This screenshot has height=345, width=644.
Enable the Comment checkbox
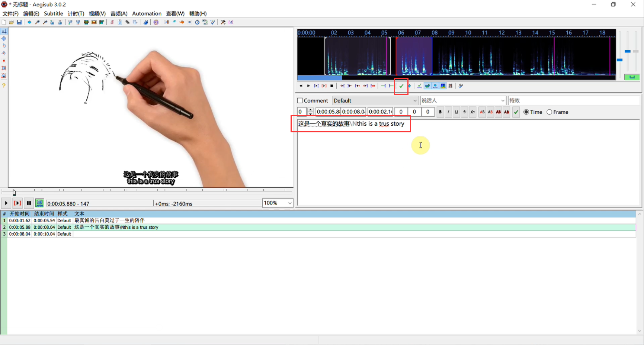tap(300, 101)
